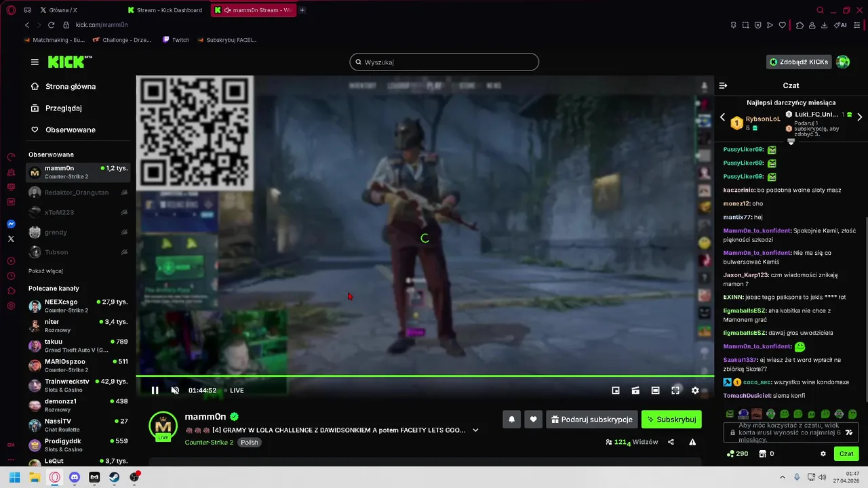
Task: Toggle picture-in-picture mini player
Action: click(x=616, y=390)
